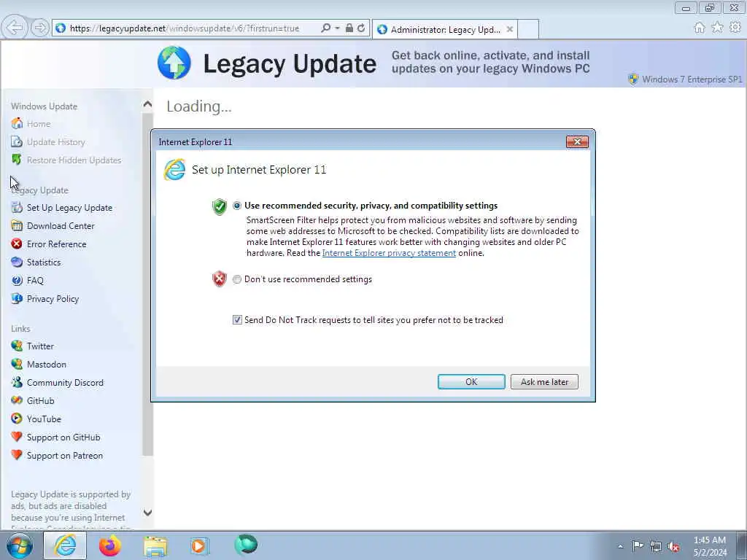Image resolution: width=747 pixels, height=560 pixels.
Task: Click the sidebar scrollbar thumb
Action: point(147,284)
